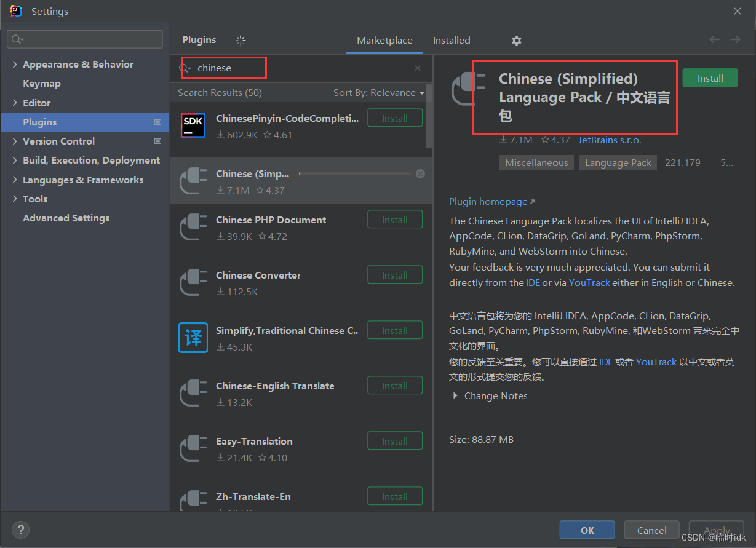756x548 pixels.
Task: Click green Install button in details pane
Action: 710,78
